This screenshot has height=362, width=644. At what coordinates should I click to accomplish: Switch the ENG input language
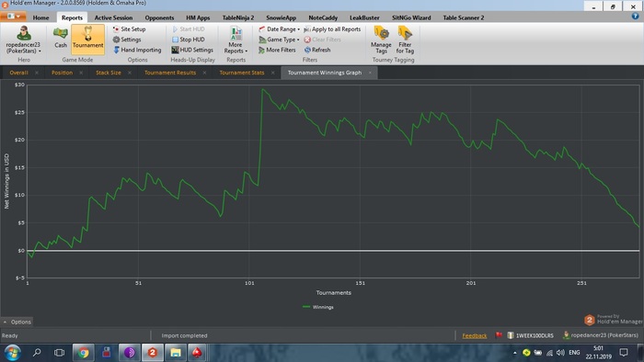click(x=574, y=353)
